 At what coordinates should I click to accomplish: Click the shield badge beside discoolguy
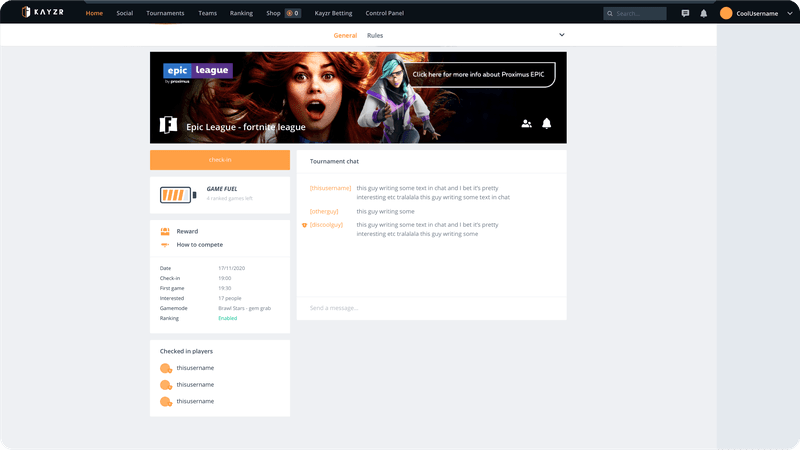[x=305, y=225]
